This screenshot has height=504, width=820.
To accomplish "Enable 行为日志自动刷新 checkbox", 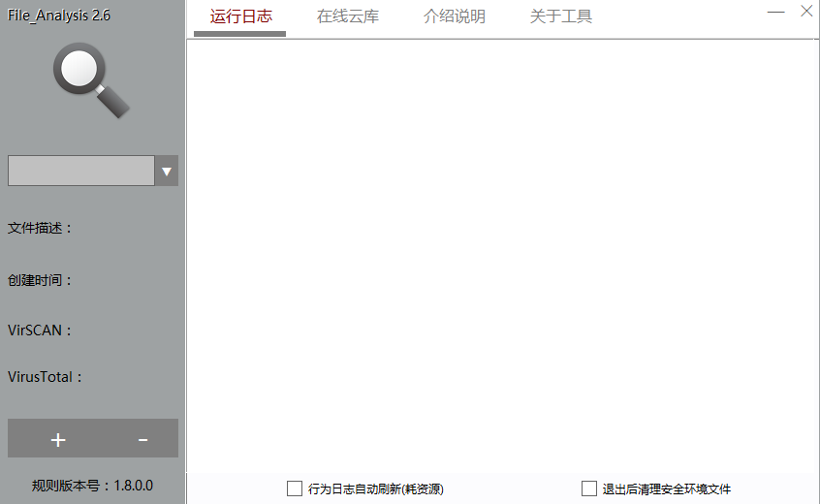I will (295, 488).
